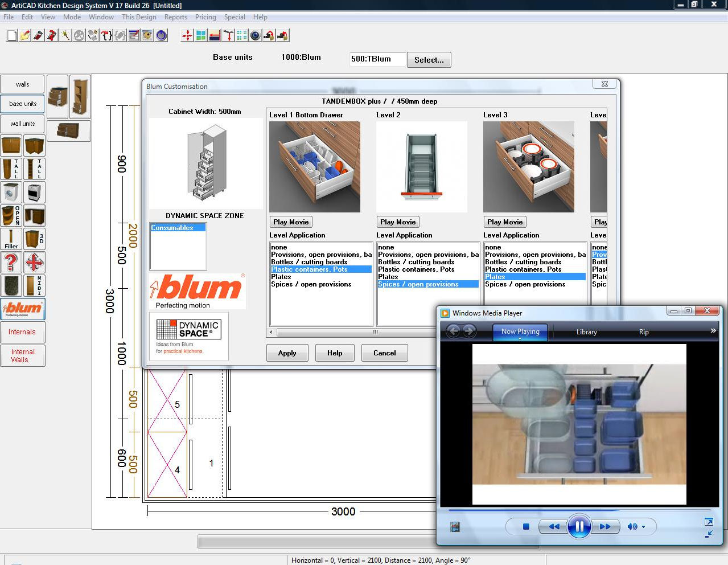Open the Special menu
Image resolution: width=728 pixels, height=565 pixels.
click(235, 17)
